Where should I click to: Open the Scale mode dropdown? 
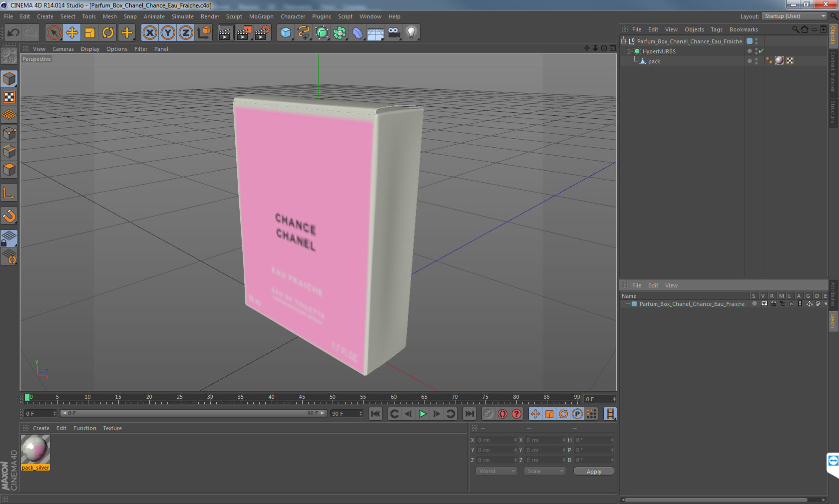[544, 471]
